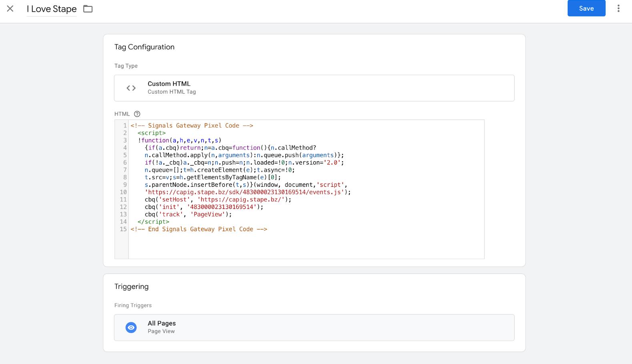The height and width of the screenshot is (364, 632).
Task: Open the three-dot more actions menu
Action: click(618, 8)
